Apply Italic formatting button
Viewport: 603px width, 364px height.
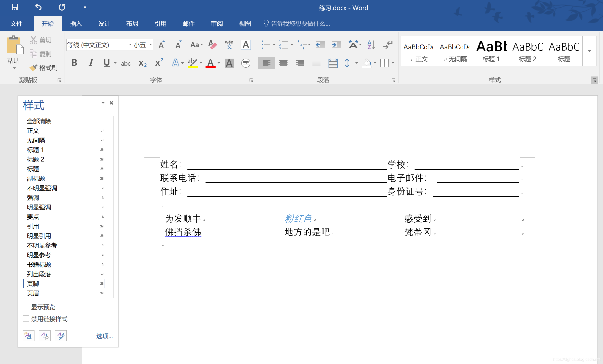coord(91,63)
